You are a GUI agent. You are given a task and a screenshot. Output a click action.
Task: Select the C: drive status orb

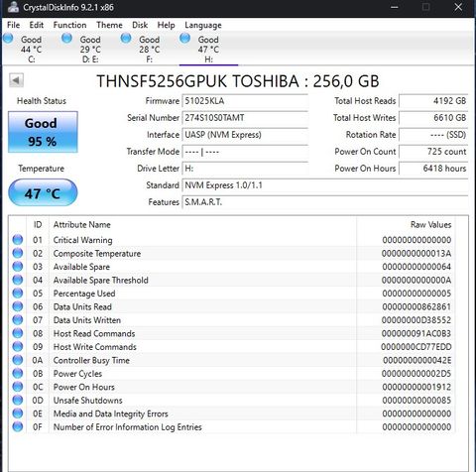coord(8,39)
